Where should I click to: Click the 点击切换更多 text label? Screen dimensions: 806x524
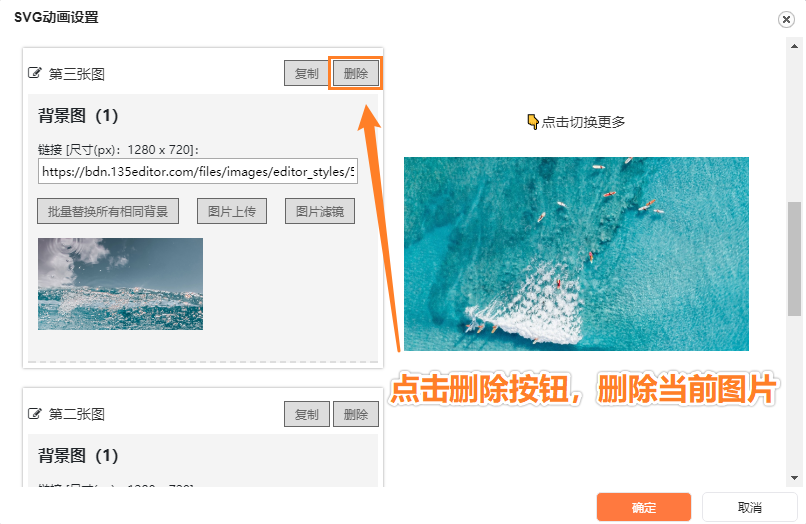coord(583,122)
